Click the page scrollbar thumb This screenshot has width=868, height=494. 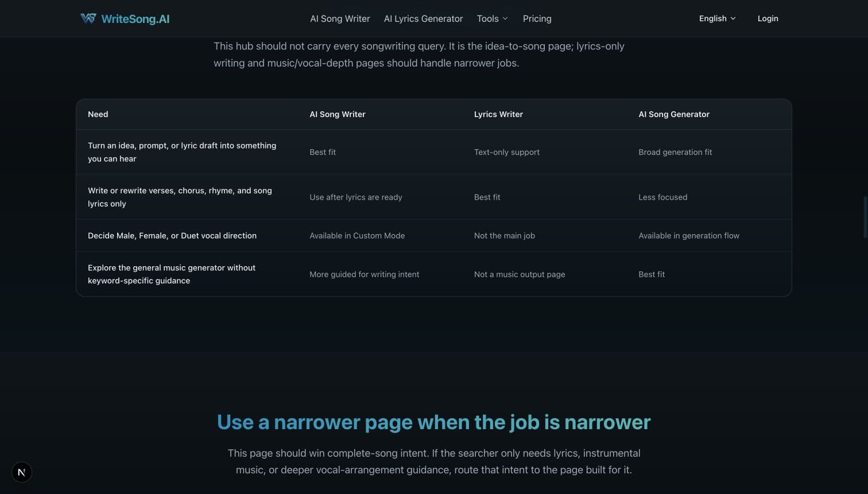coord(865,217)
